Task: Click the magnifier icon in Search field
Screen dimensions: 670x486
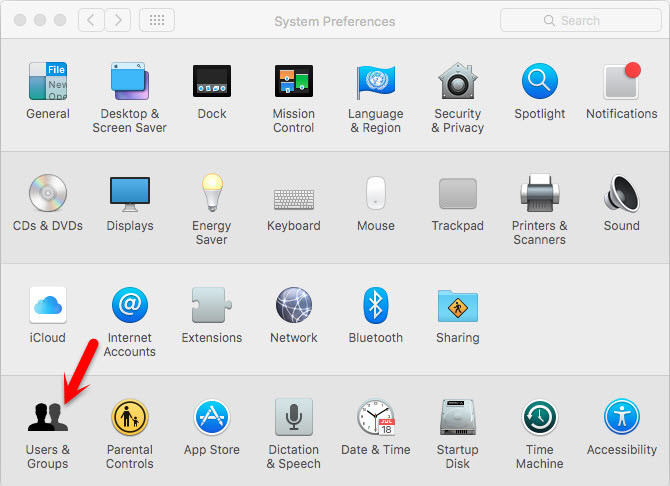Action: pyautogui.click(x=549, y=21)
